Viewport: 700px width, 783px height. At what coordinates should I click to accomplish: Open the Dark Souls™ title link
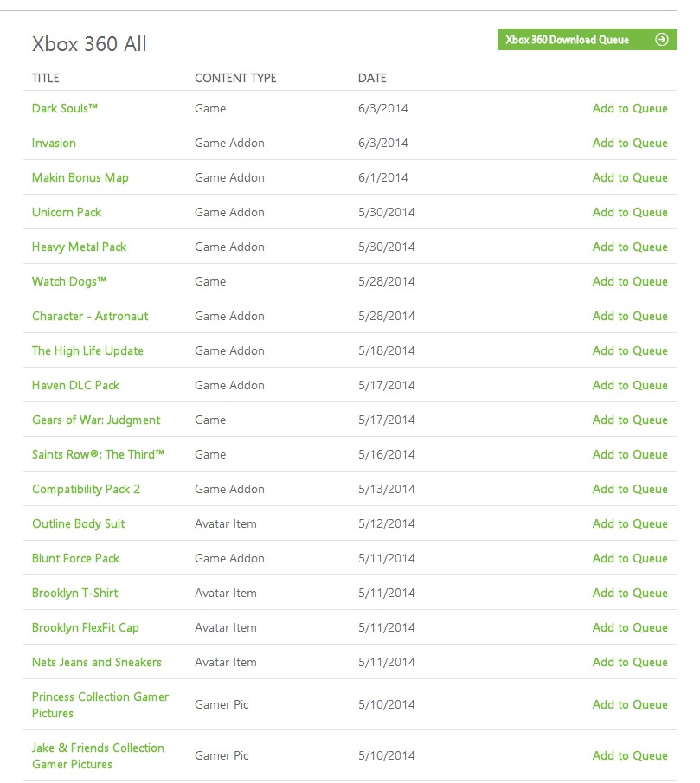tap(65, 109)
